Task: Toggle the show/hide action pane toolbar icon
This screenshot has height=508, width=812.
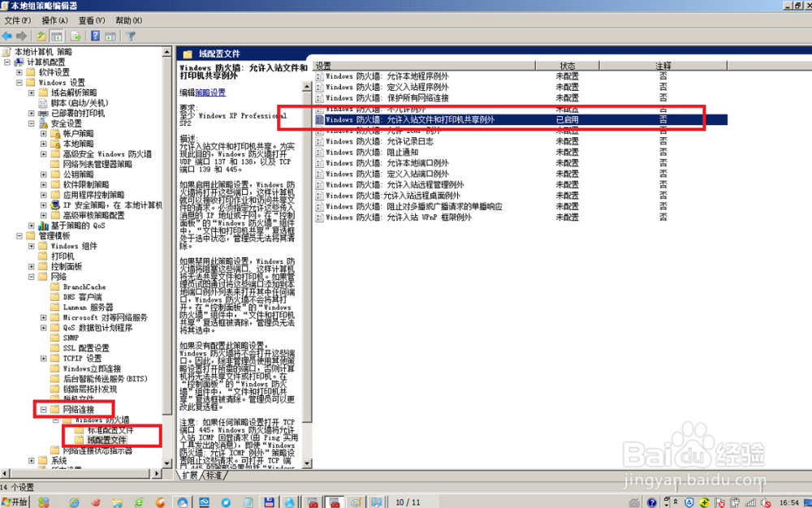Action: coord(110,37)
